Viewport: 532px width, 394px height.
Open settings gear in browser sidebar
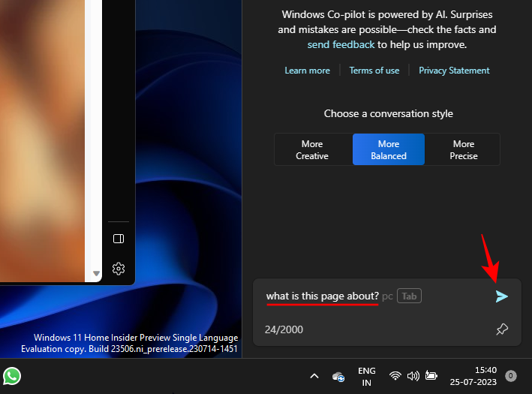tap(119, 269)
